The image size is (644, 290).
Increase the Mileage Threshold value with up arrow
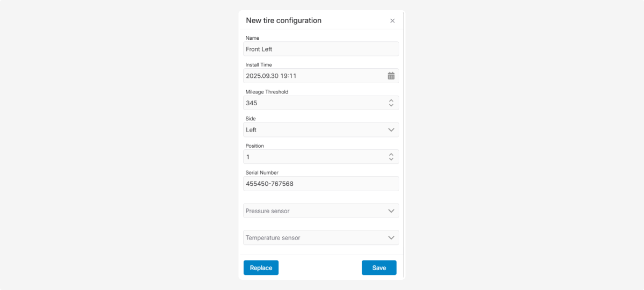click(391, 100)
